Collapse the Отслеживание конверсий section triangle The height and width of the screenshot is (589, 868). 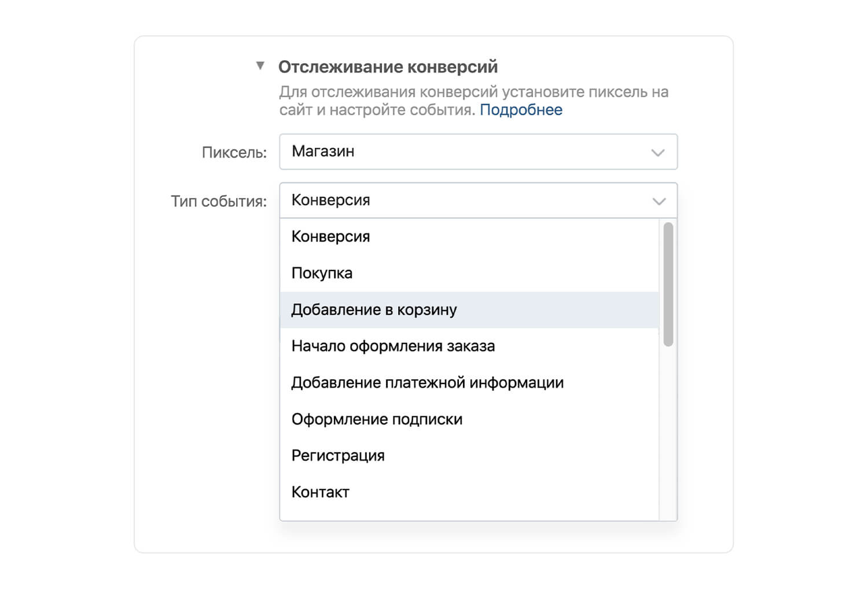260,66
